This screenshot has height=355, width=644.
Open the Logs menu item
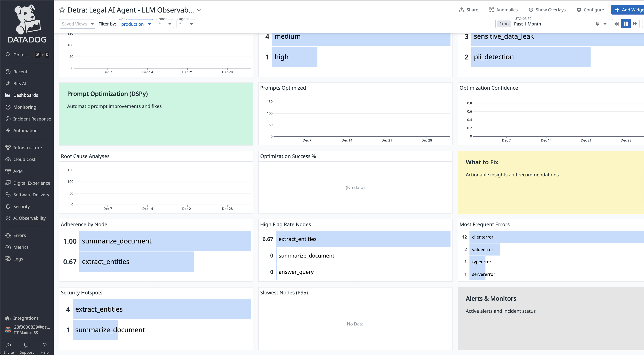point(18,259)
